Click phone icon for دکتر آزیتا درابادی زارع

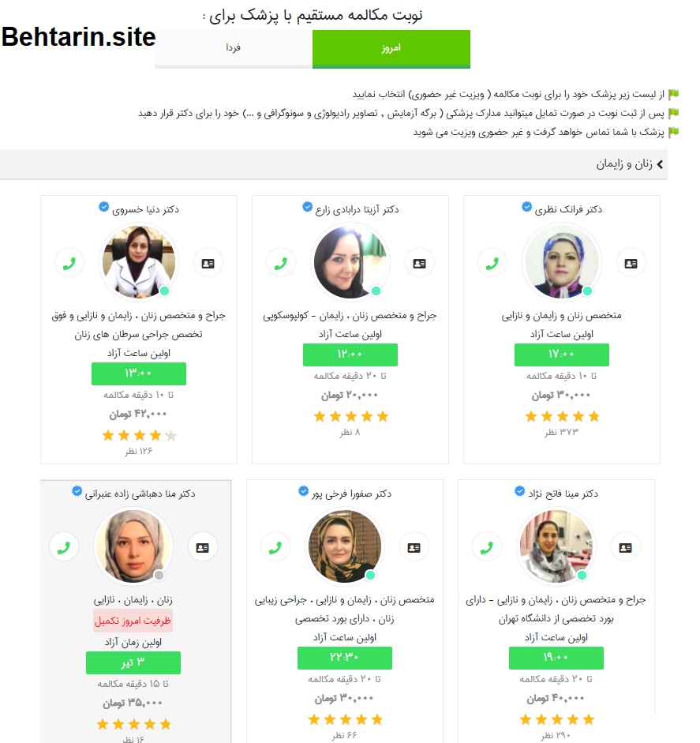pyautogui.click(x=279, y=263)
